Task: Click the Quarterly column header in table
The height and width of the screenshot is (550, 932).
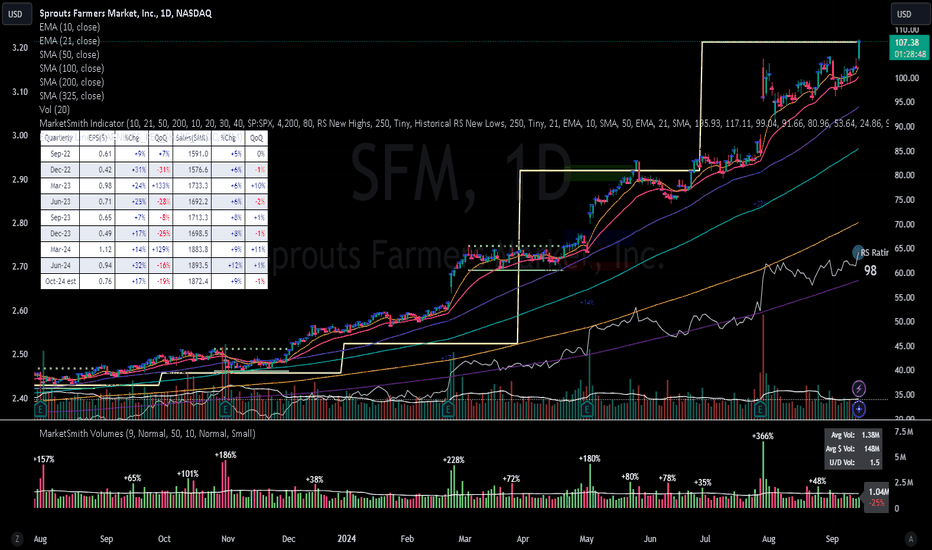Action: tap(59, 138)
